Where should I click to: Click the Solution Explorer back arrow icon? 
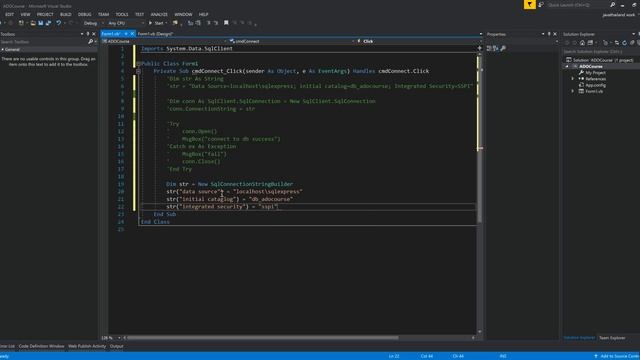[567, 43]
